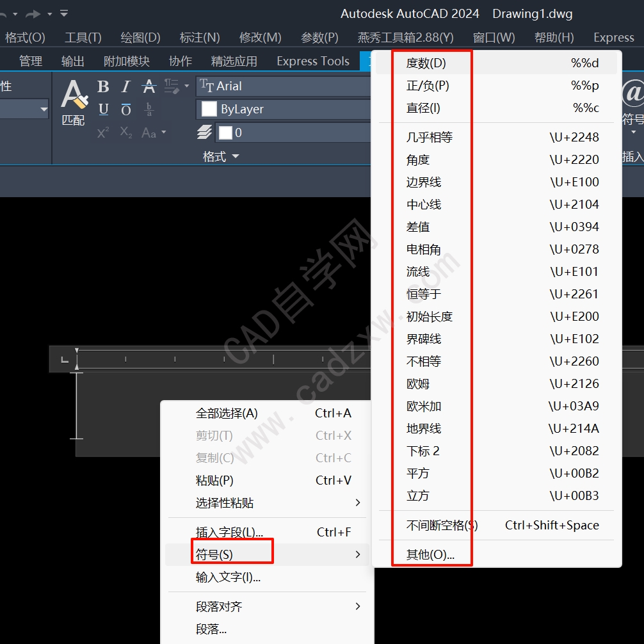
Task: Choose 全部选择(A) in context menu
Action: 267,413
